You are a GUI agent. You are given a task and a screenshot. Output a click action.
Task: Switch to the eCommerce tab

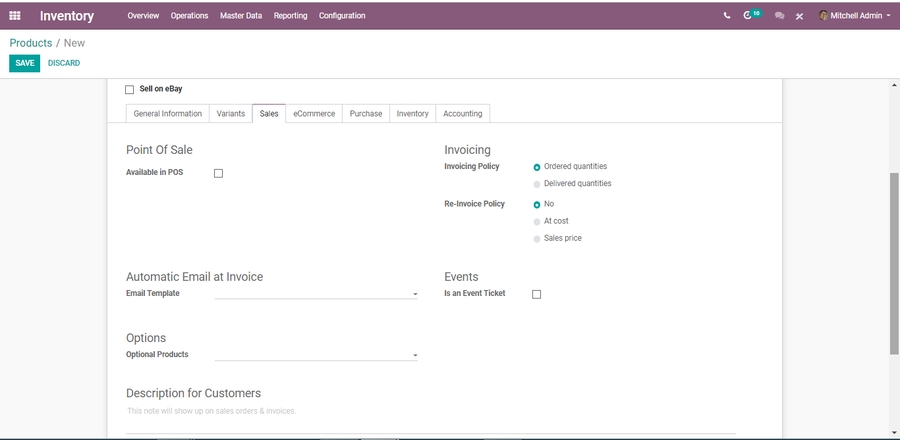(x=314, y=114)
